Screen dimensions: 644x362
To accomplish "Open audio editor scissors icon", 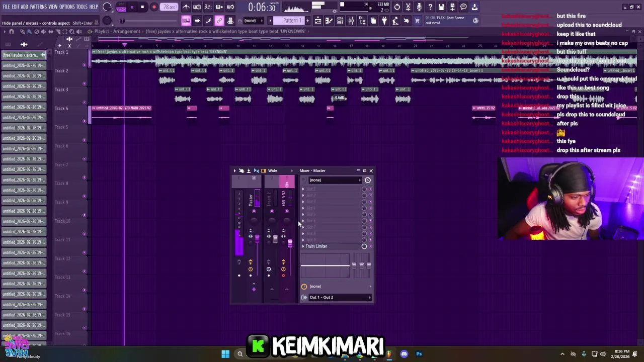I will 408,7.
